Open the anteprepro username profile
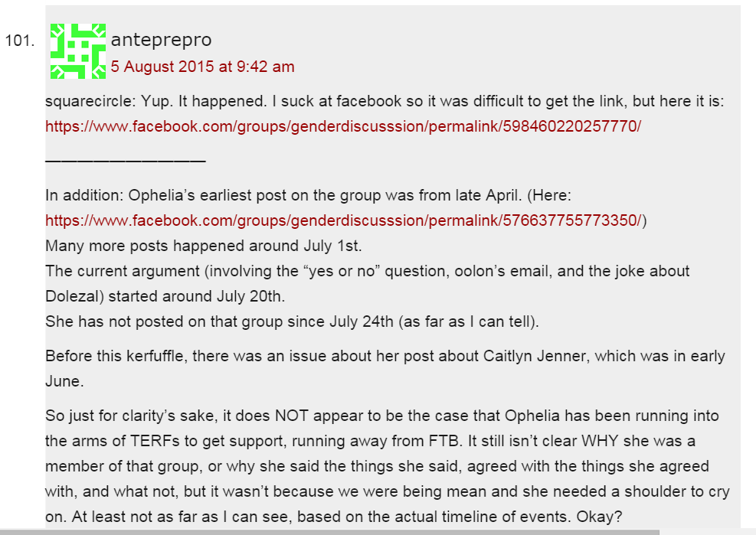This screenshot has width=756, height=535. [x=161, y=40]
